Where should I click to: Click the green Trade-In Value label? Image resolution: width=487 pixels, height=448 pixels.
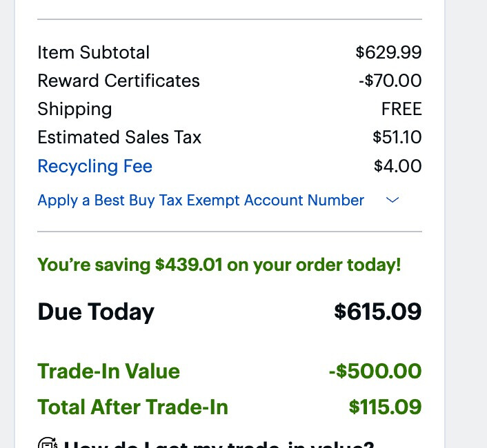108,371
